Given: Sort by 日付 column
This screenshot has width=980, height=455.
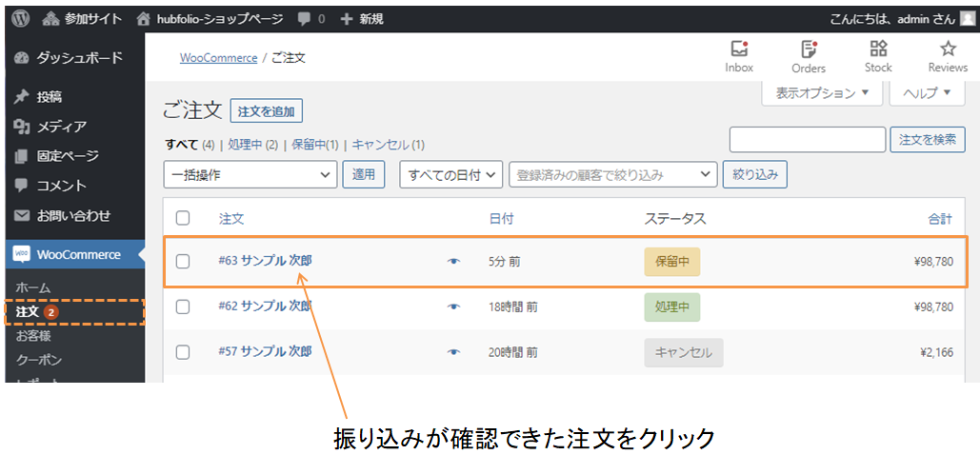Looking at the screenshot, I should [501, 219].
